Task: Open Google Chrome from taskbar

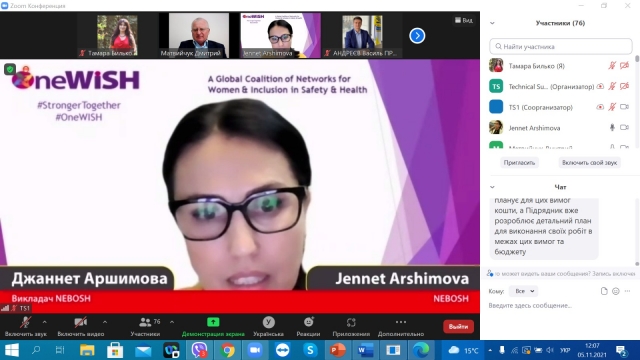Action: click(228, 350)
